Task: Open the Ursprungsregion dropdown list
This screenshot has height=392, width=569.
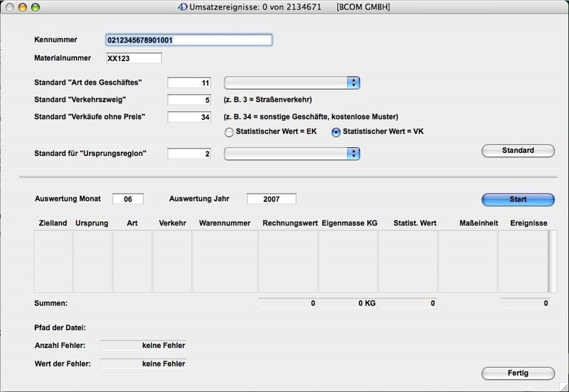Action: tap(292, 154)
